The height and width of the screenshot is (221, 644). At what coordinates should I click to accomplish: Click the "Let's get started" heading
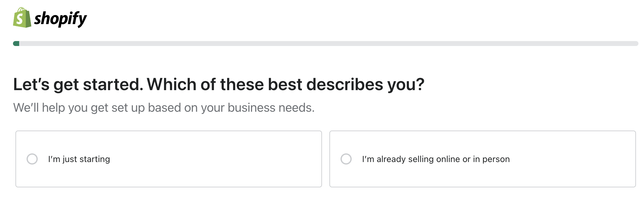[78, 84]
